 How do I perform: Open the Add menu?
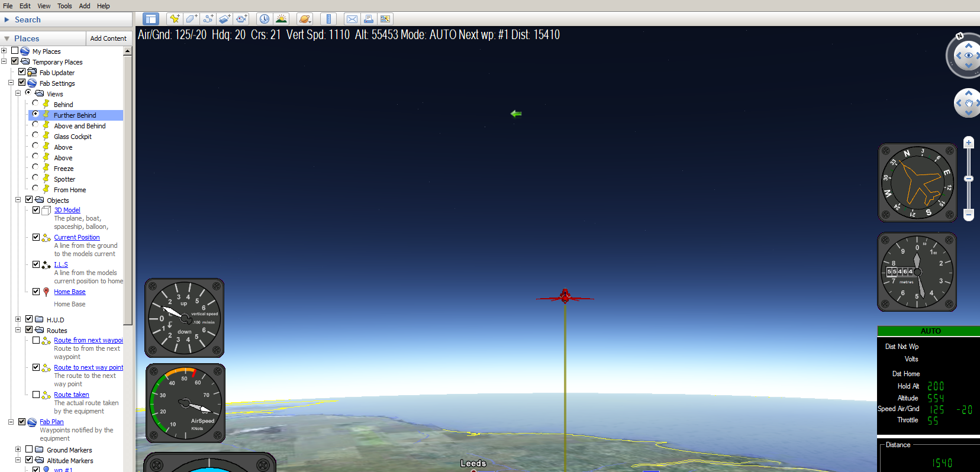(85, 6)
